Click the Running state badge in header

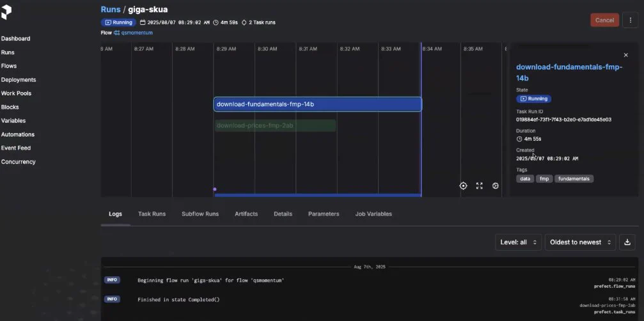pos(119,22)
